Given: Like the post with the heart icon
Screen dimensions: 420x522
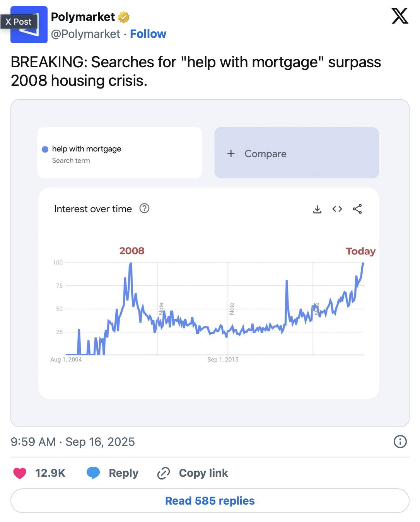Looking at the screenshot, I should pos(20,473).
